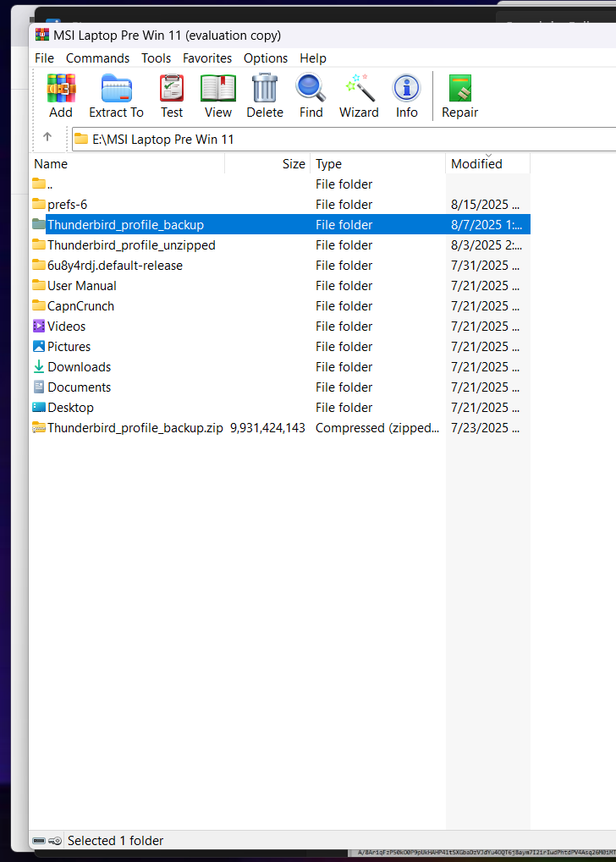Image resolution: width=616 pixels, height=862 pixels.
Task: Sort files by Size column header
Action: [x=293, y=164]
